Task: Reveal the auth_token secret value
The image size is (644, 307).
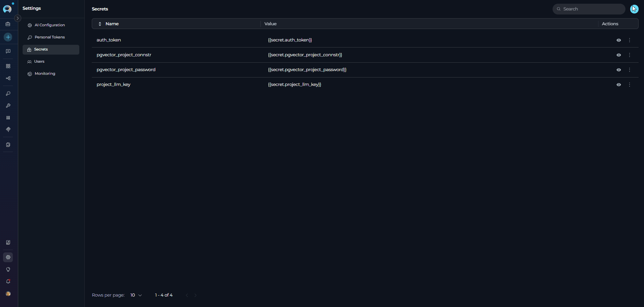Action: (x=618, y=40)
